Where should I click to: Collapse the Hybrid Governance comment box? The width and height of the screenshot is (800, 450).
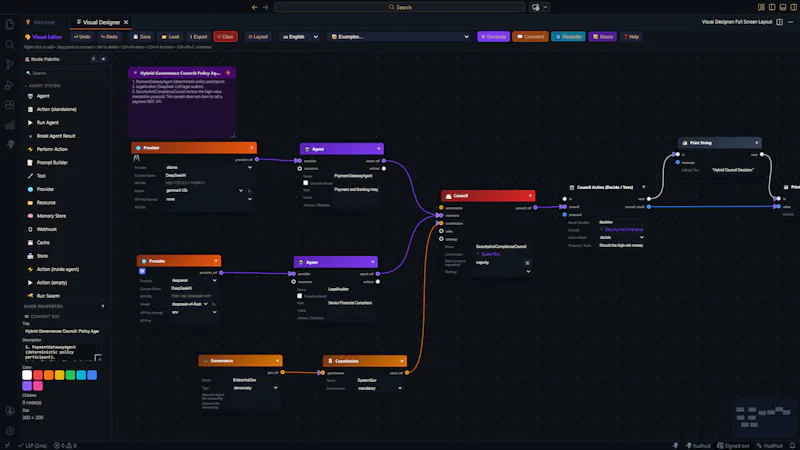[135, 73]
